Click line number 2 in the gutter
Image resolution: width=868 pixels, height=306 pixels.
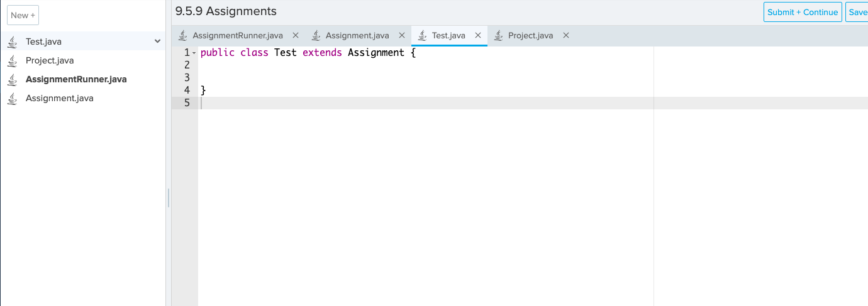(187, 65)
